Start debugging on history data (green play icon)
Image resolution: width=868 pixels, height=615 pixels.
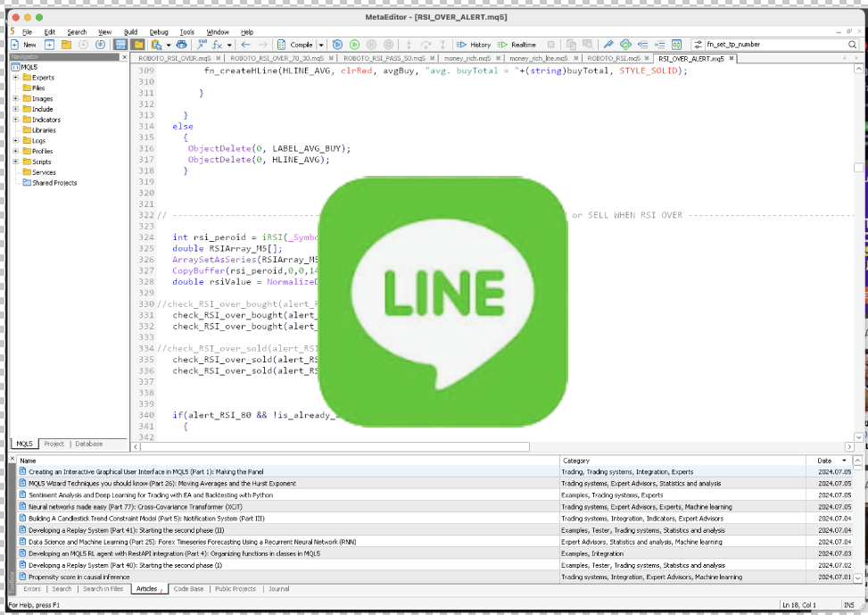pyautogui.click(x=355, y=45)
